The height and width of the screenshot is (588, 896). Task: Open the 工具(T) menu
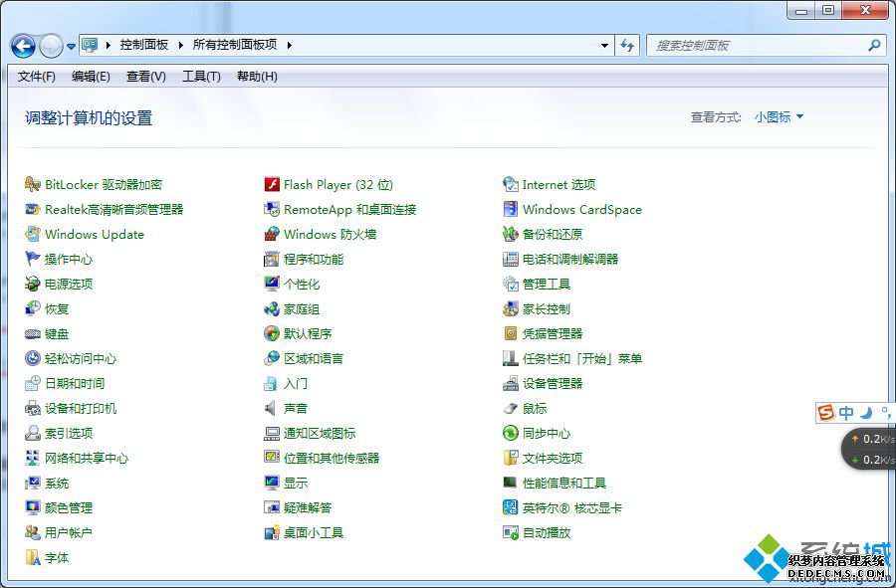(201, 77)
